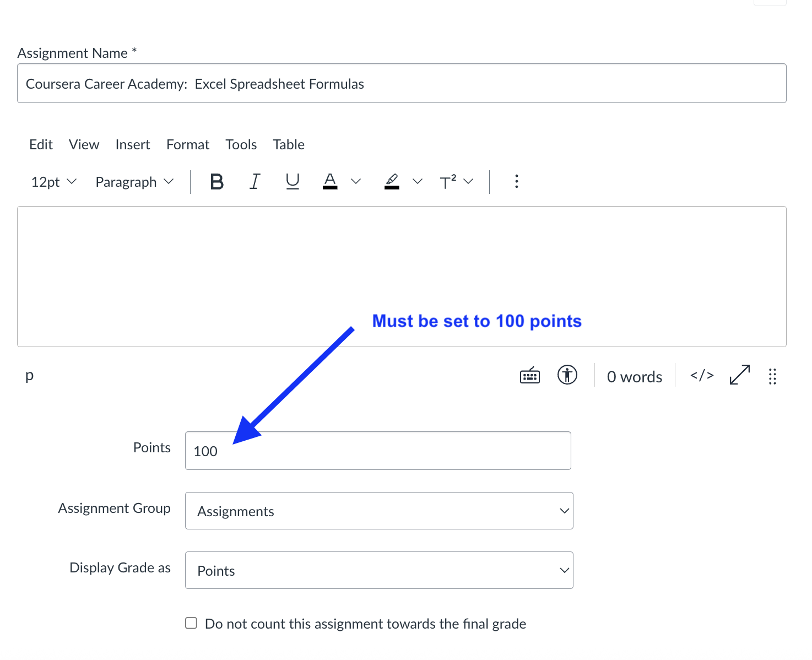The height and width of the screenshot is (660, 812).
Task: Open the Display Grade as dropdown
Action: coord(379,570)
